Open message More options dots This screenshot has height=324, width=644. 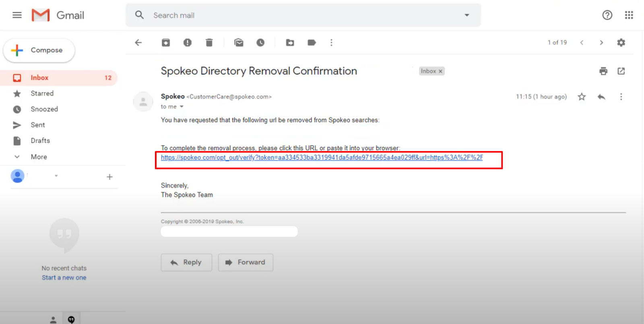tap(621, 97)
